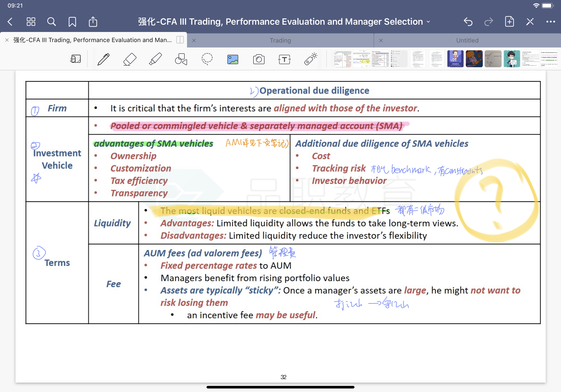Tap the "Fee" cell label
This screenshot has width=561, height=392.
[113, 284]
